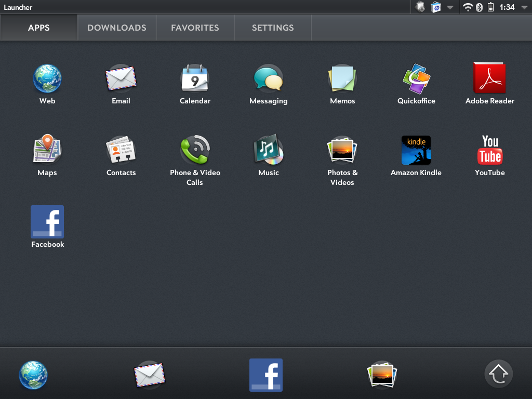Tap the Bluetooth status icon
Viewport: 532px width, 399px height.
pos(479,7)
